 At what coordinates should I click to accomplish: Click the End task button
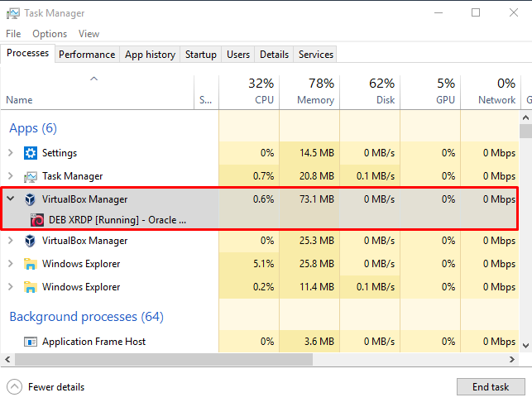coord(491,387)
